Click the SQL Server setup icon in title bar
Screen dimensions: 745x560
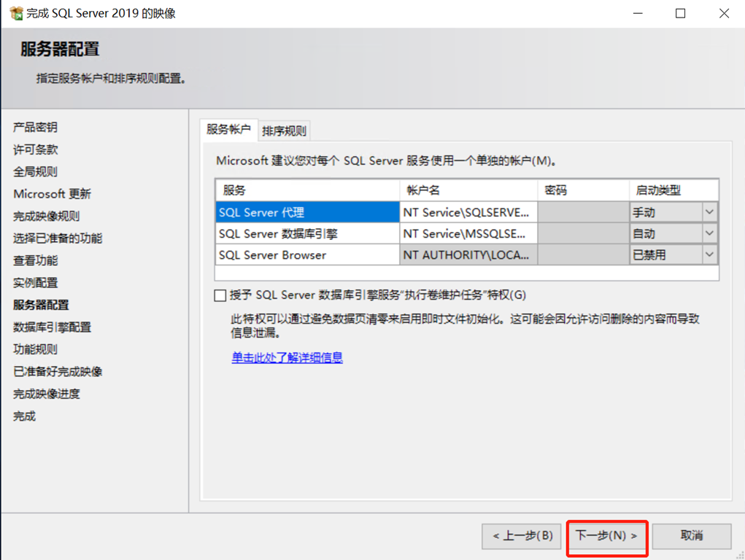(x=16, y=13)
